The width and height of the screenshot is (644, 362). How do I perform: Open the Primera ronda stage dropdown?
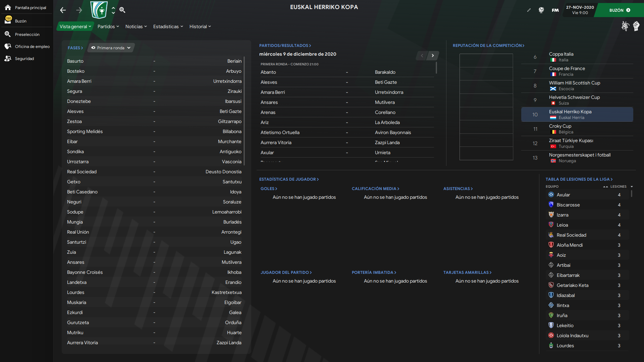pos(111,48)
